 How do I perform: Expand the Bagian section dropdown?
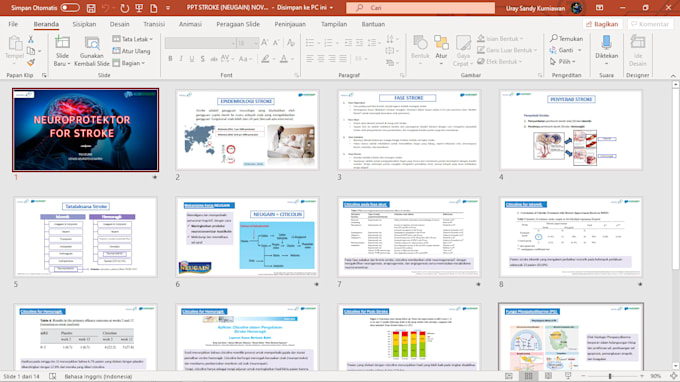129,63
